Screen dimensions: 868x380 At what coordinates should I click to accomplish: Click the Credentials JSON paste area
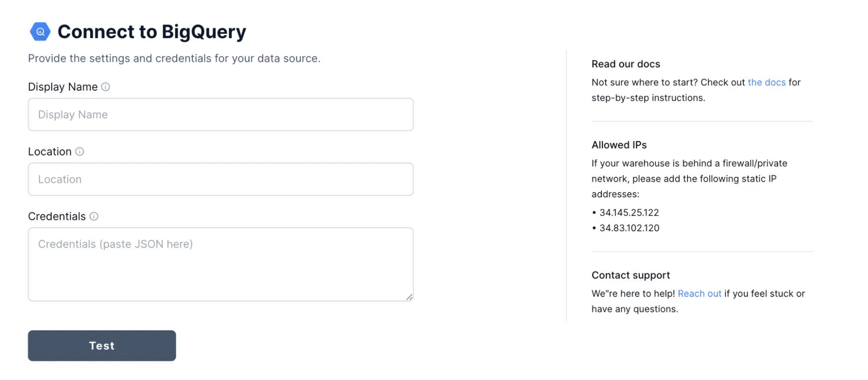[220, 260]
